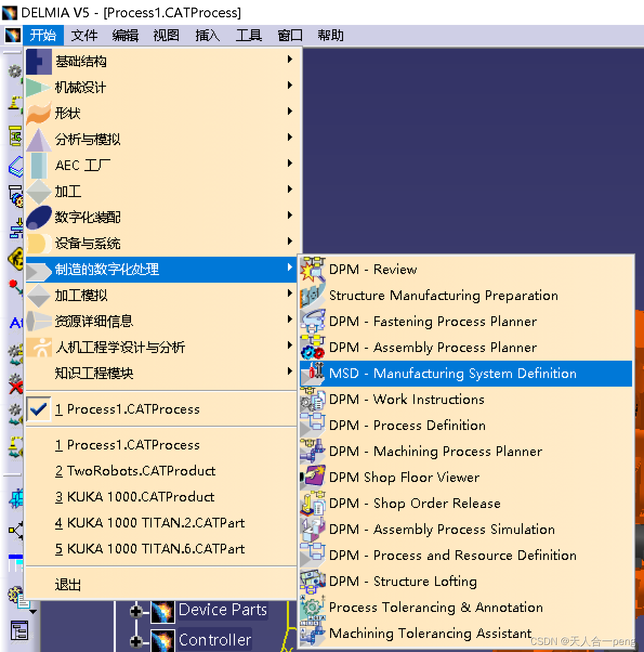Click the Controller node icon

tap(162, 641)
